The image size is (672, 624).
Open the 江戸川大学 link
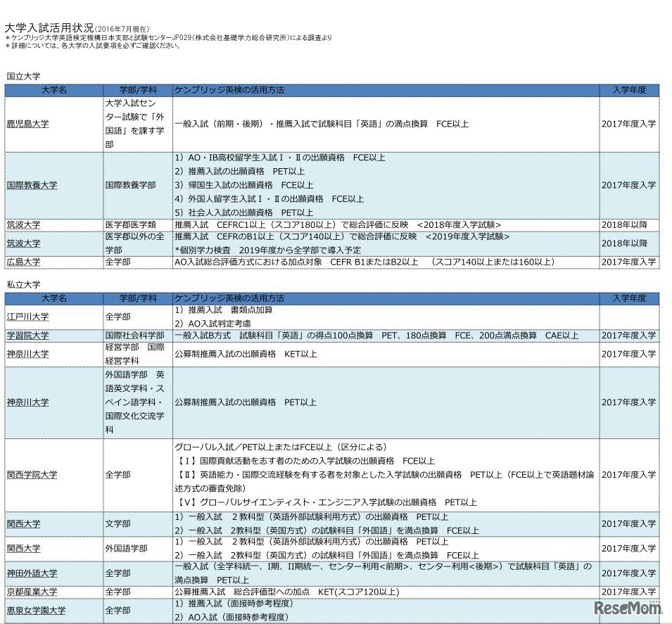[27, 317]
